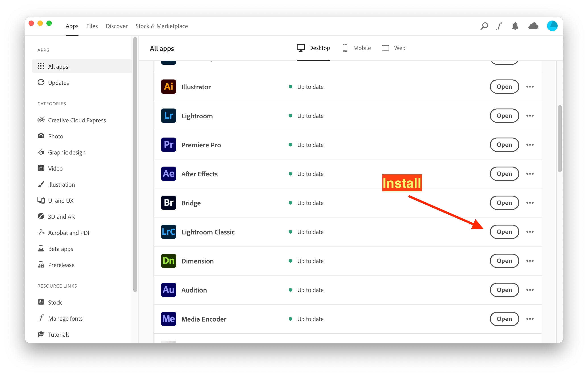
Task: Click the Lightroom Classic LrC app icon
Action: (168, 232)
